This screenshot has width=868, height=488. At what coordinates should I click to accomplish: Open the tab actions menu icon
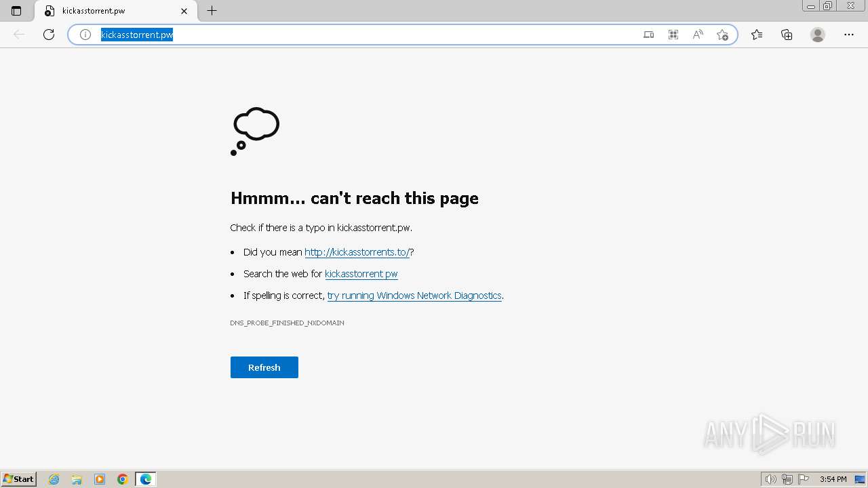(16, 11)
